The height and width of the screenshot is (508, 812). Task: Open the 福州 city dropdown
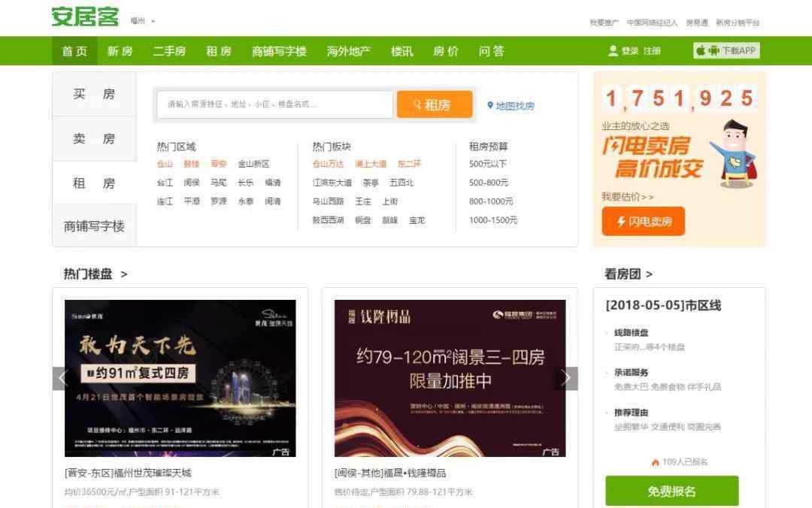coord(143,21)
